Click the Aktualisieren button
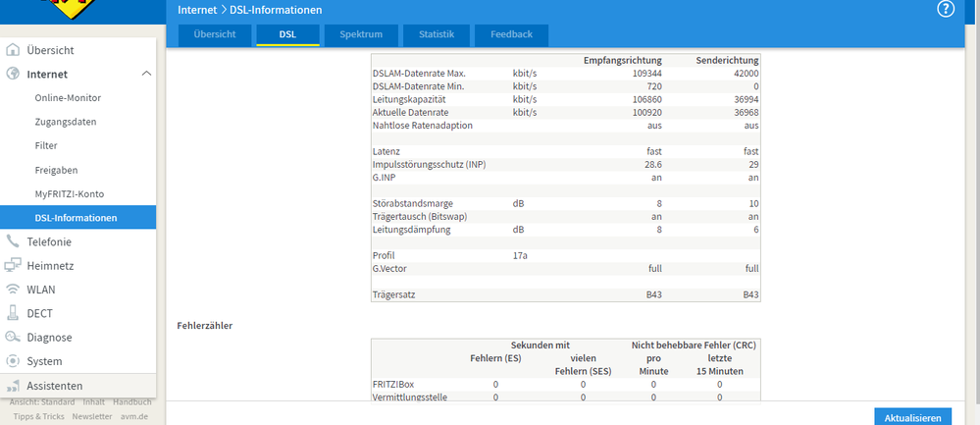This screenshot has height=425, width=980. (x=912, y=417)
